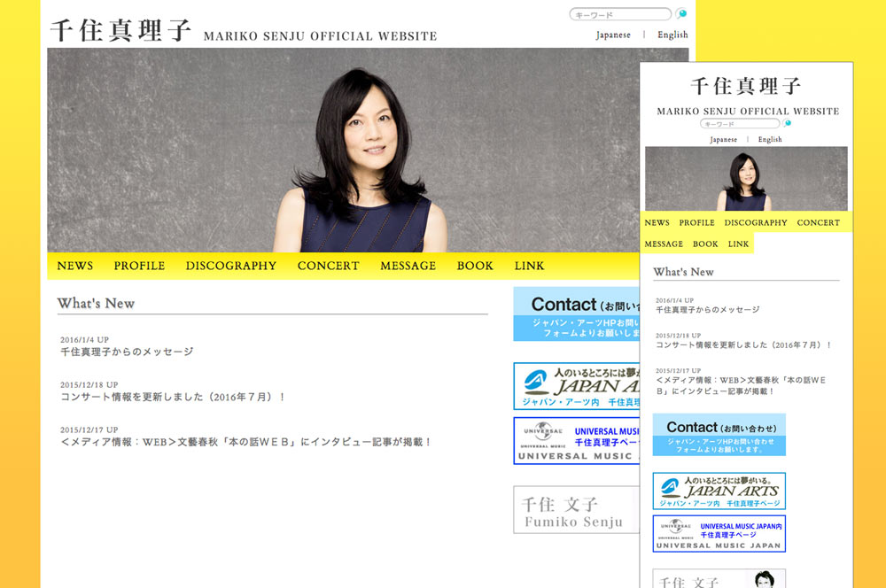Screen dimensions: 886x588
Task: Click the small portrait image in mobile preview
Action: point(745,179)
